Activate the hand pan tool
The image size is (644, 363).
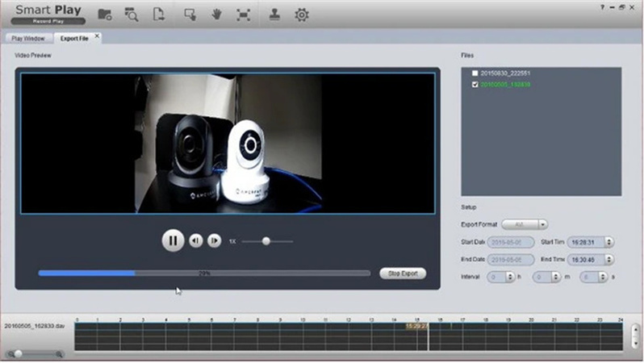point(216,15)
